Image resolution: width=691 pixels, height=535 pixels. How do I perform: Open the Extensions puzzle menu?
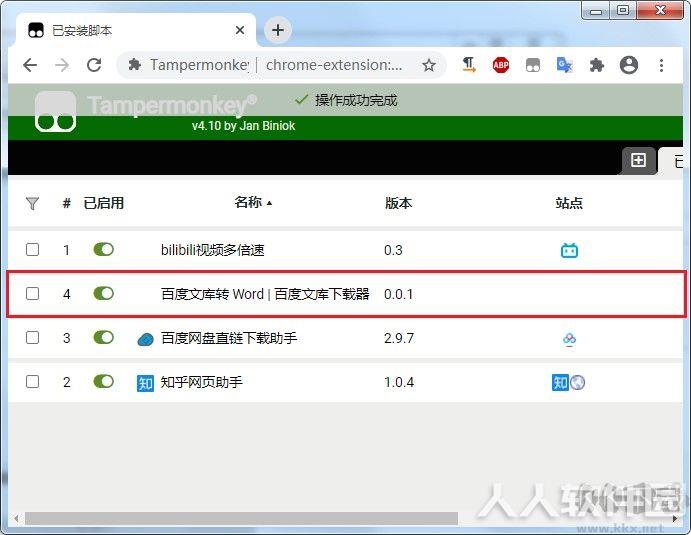[597, 65]
